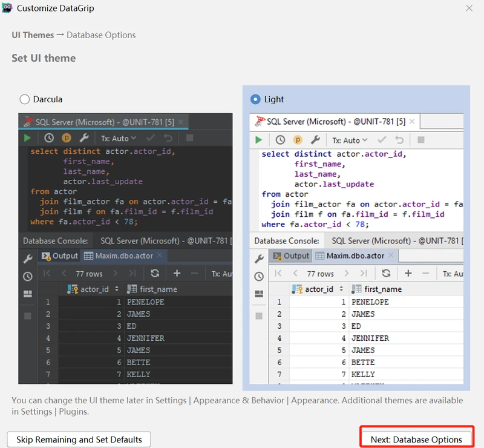The image size is (484, 448).
Task: Click the orange P icon in Light preview
Action: tap(298, 140)
